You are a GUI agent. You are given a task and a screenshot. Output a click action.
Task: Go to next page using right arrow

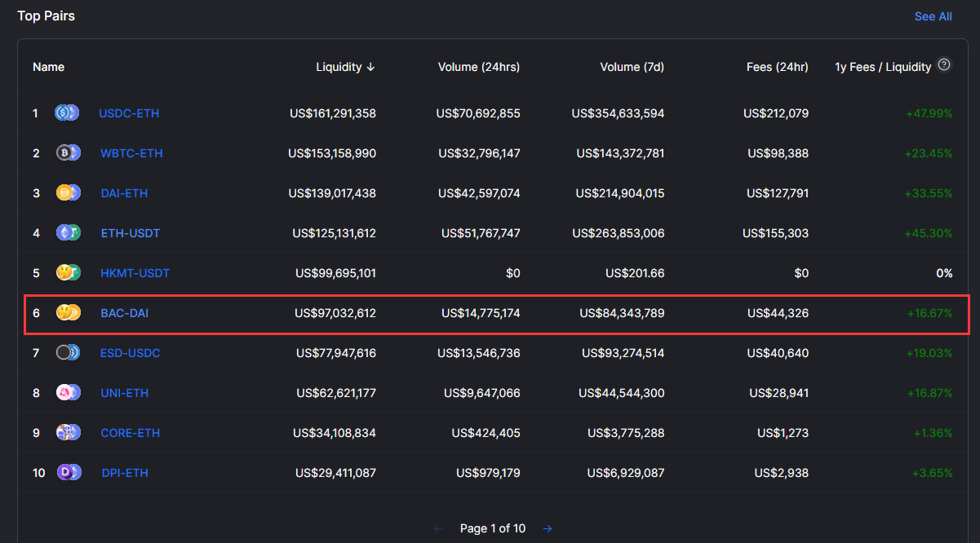coord(548,528)
